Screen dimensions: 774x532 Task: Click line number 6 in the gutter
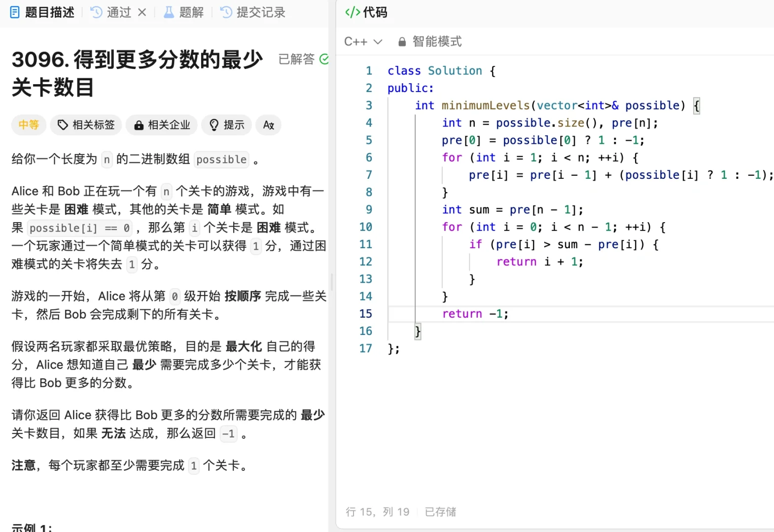pos(369,158)
